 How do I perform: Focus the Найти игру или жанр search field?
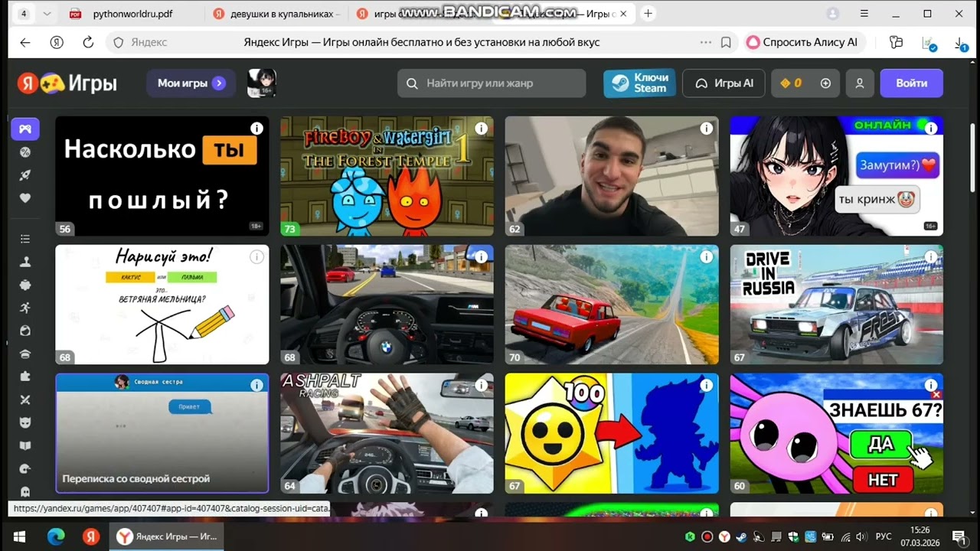(x=492, y=83)
